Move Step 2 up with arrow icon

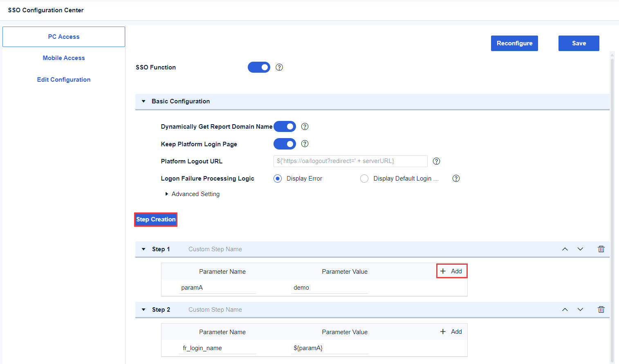(x=565, y=310)
